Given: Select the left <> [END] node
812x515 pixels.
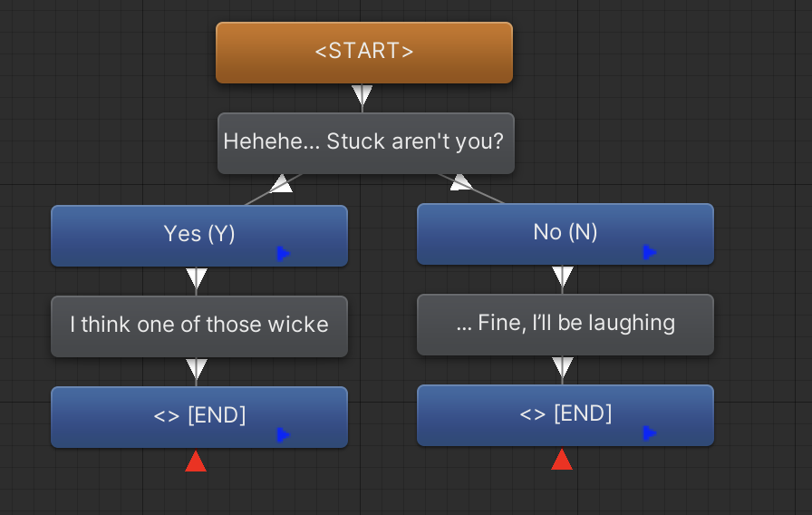Looking at the screenshot, I should tap(198, 417).
